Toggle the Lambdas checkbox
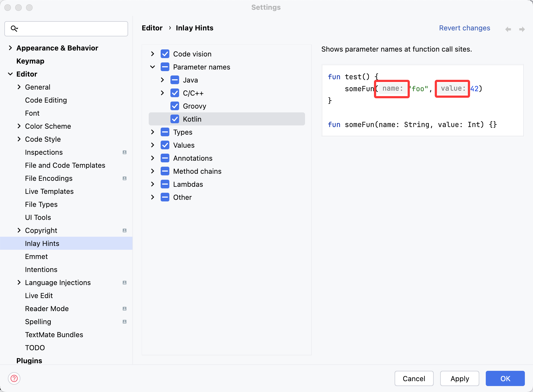The height and width of the screenshot is (392, 533). (165, 184)
